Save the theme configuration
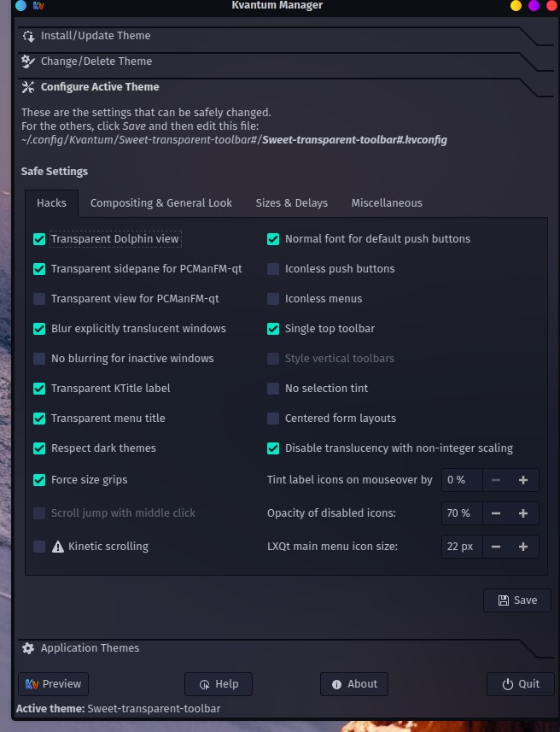This screenshot has width=560, height=732. [517, 600]
